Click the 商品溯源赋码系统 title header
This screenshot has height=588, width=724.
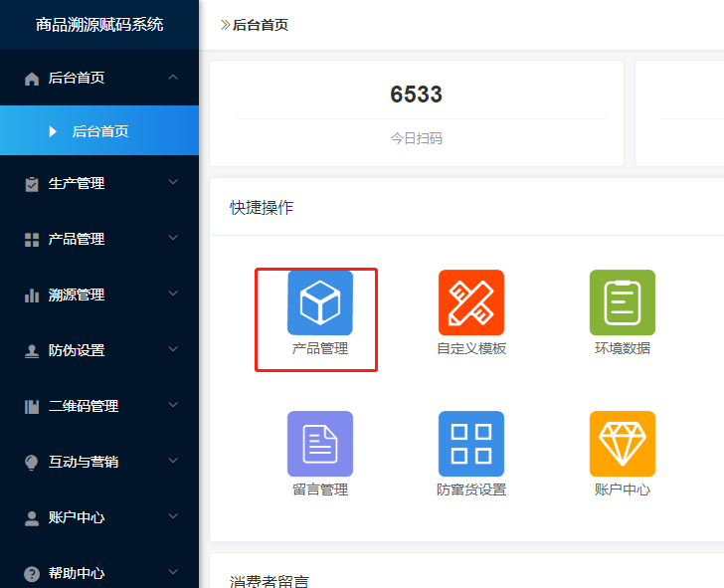(x=99, y=25)
